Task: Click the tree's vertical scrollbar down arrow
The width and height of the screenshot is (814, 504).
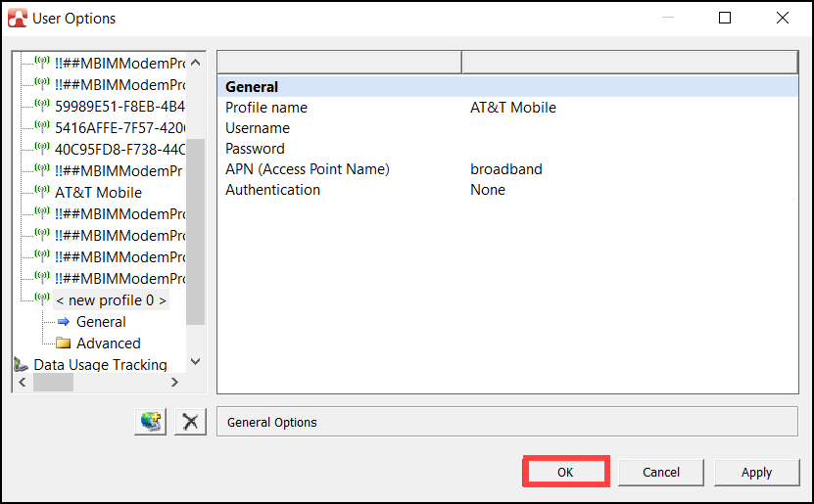Action: (195, 361)
